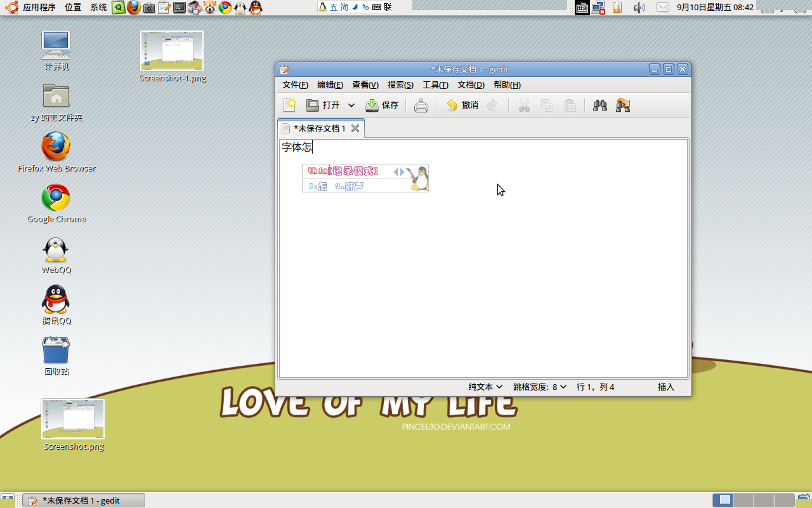
Task: Toggle punctuation mode on input bar
Action: (365, 7)
